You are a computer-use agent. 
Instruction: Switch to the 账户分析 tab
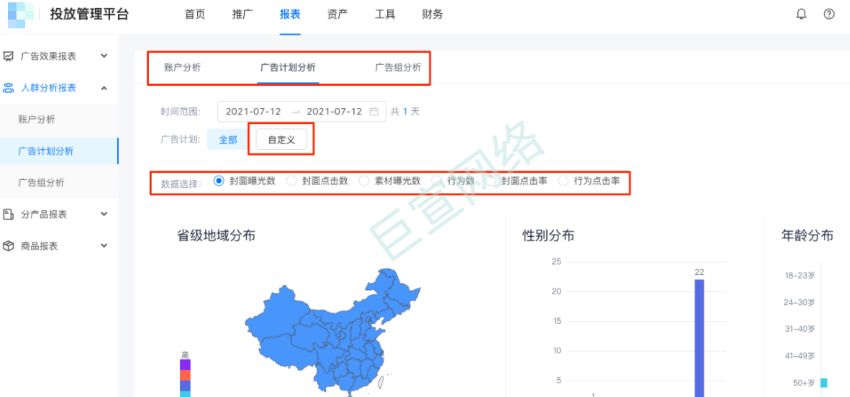(182, 68)
